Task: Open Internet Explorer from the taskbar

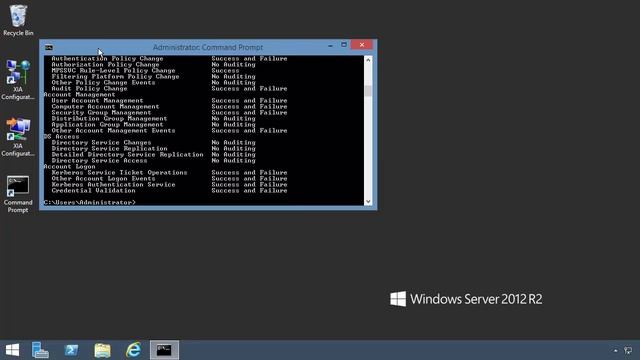Action: (133, 350)
